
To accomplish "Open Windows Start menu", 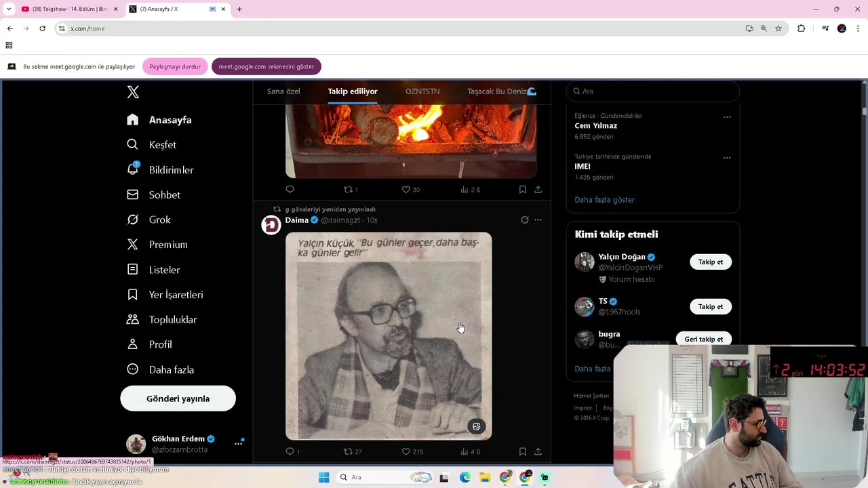I will pos(323,477).
